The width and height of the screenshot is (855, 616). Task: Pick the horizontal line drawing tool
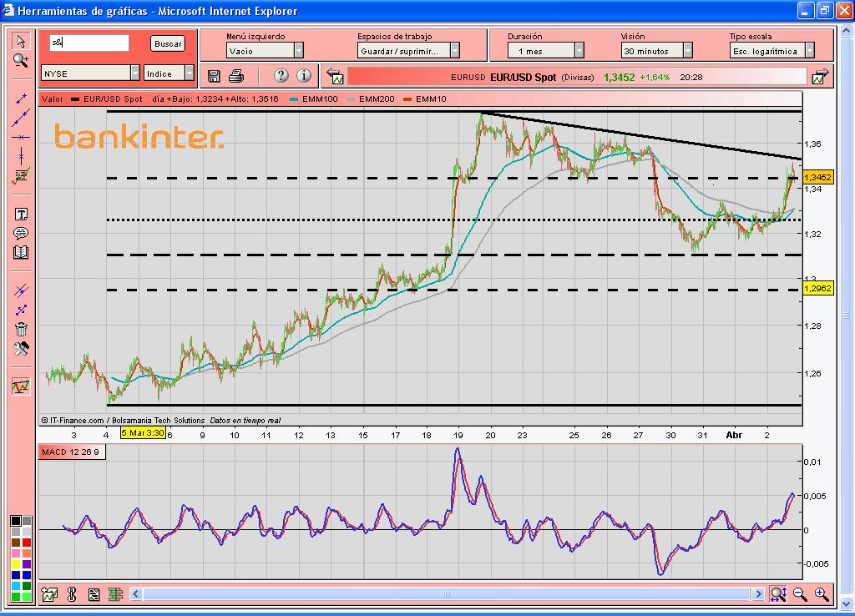click(21, 138)
